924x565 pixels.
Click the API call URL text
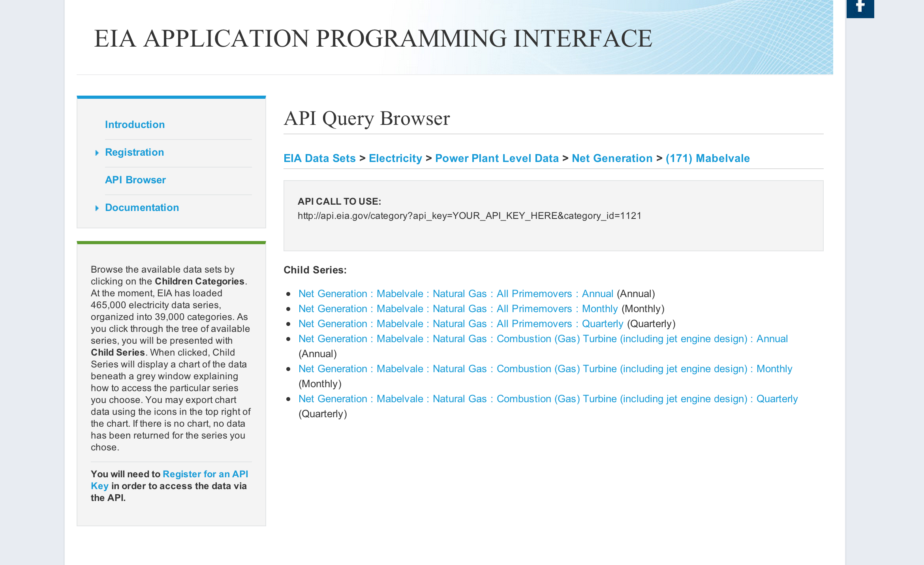[470, 216]
